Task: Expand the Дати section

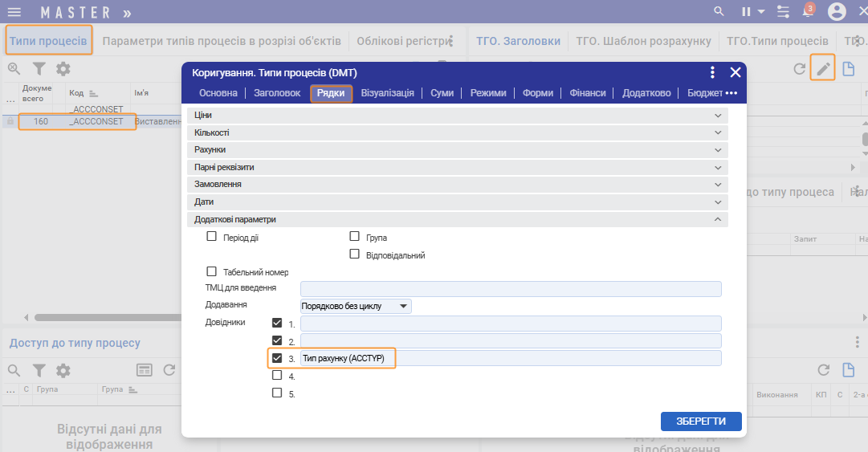Action: [x=457, y=202]
